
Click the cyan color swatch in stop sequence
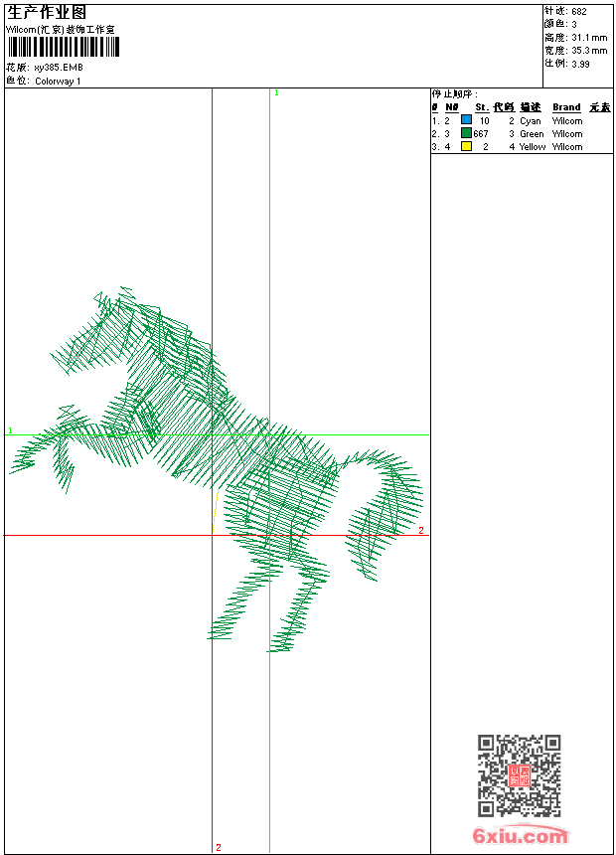pyautogui.click(x=466, y=120)
